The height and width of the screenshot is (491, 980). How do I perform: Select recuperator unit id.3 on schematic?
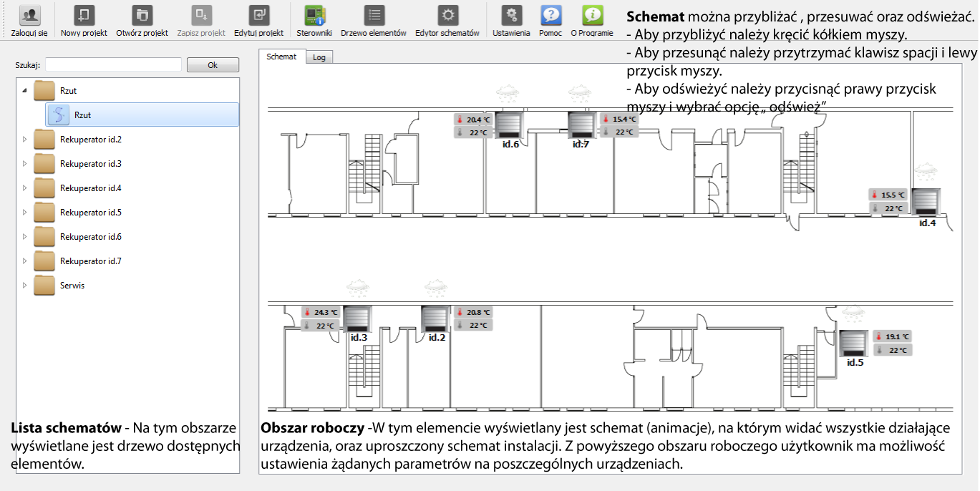point(358,319)
